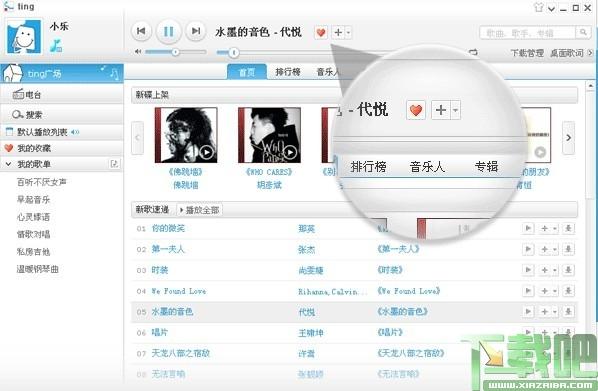Open playlist 百听不厌女声
This screenshot has width=598, height=391.
tap(42, 182)
